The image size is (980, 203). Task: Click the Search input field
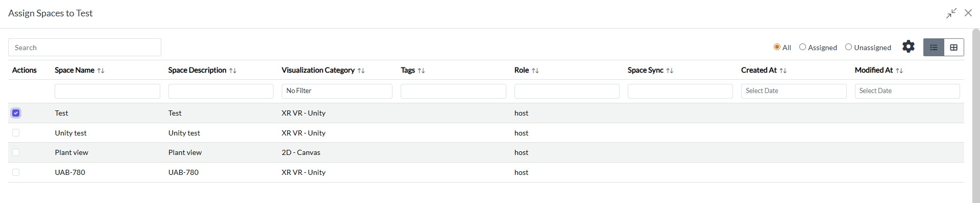coord(85,48)
